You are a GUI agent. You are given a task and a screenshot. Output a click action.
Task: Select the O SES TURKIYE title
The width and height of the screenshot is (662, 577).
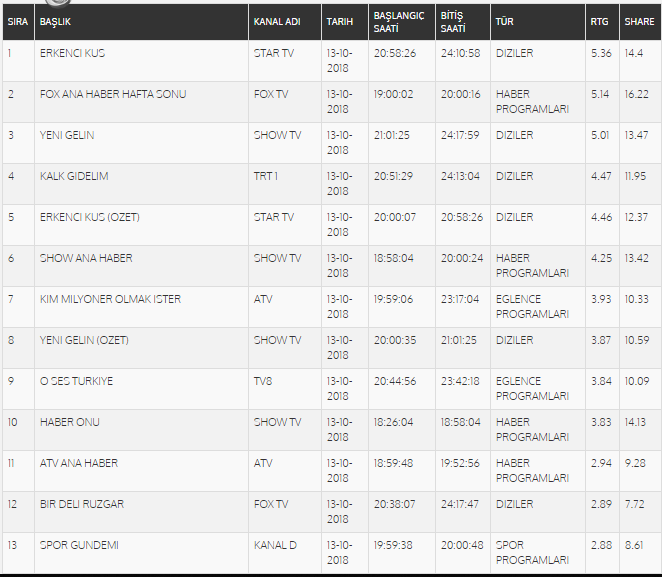[76, 381]
